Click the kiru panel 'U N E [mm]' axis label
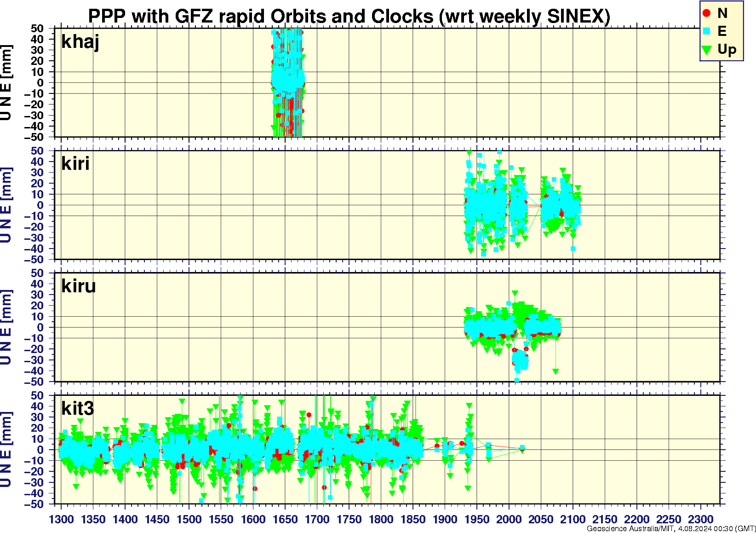The image size is (756, 533). pos(6,328)
